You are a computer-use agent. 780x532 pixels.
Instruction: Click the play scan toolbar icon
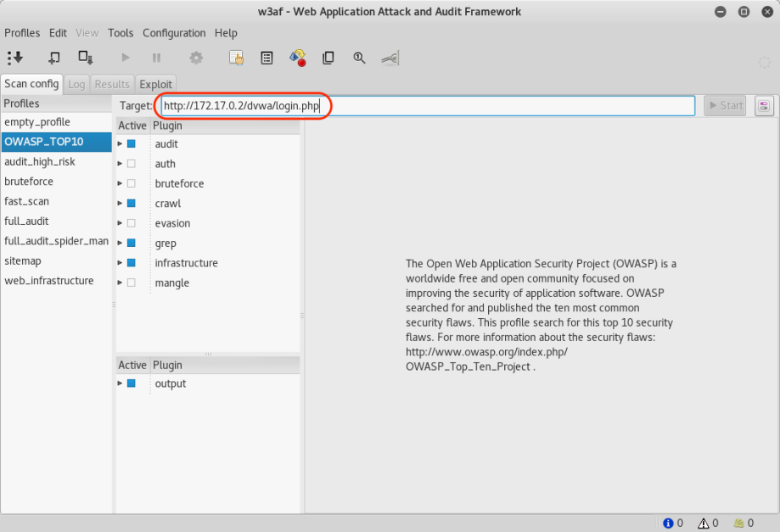126,58
